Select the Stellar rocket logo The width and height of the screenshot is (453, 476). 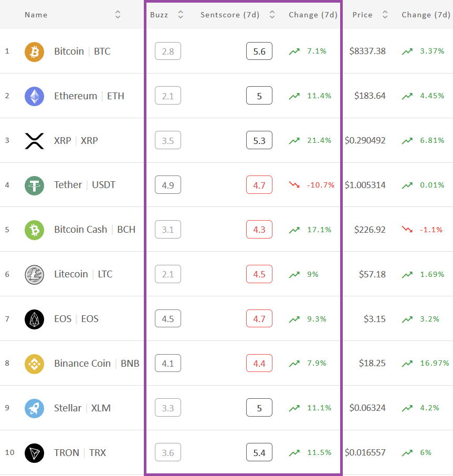point(34,408)
